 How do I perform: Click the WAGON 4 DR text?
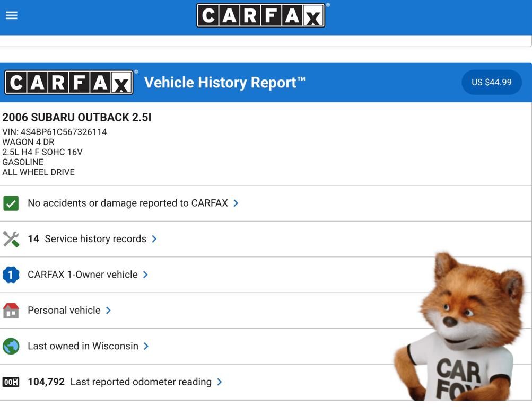coord(28,142)
